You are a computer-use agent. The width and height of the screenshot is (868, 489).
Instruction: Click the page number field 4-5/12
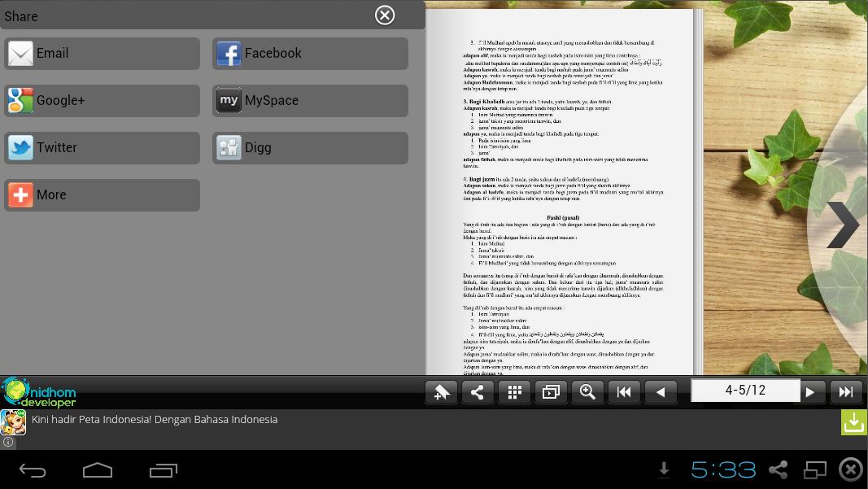click(745, 391)
